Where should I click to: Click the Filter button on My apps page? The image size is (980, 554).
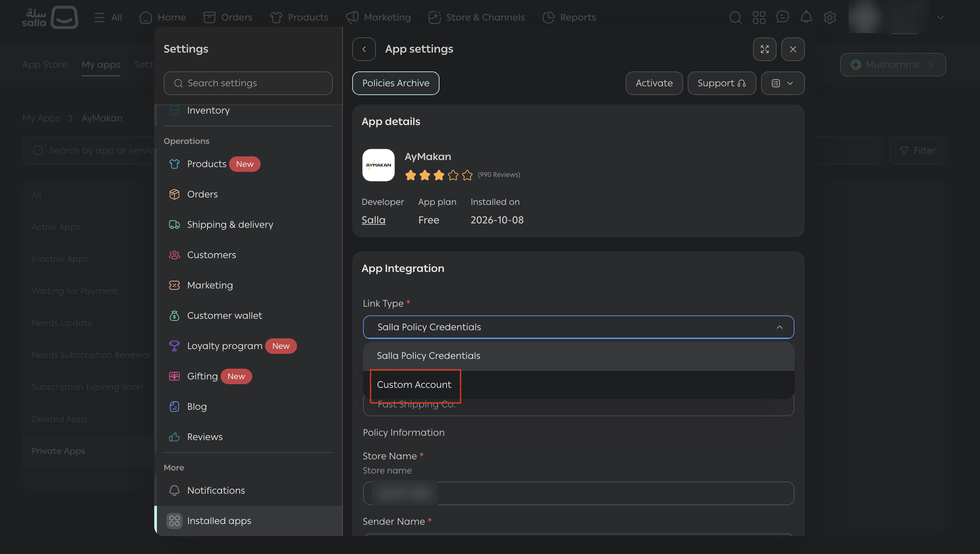point(918,151)
